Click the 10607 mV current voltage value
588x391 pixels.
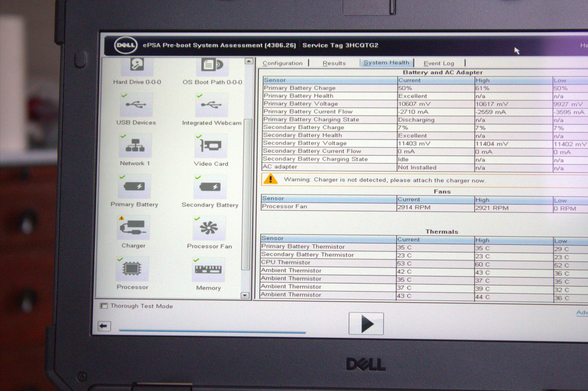pos(414,104)
